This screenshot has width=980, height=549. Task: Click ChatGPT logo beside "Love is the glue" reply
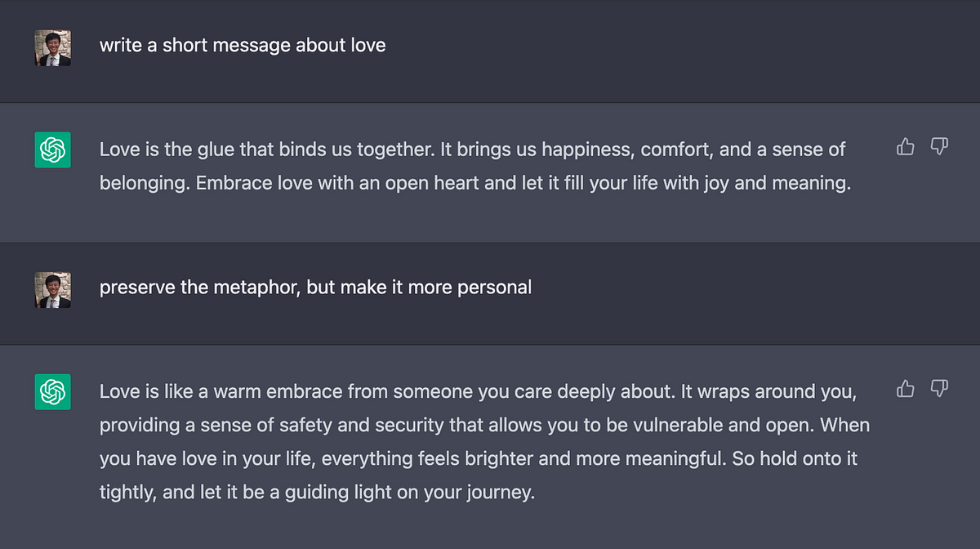click(x=53, y=150)
